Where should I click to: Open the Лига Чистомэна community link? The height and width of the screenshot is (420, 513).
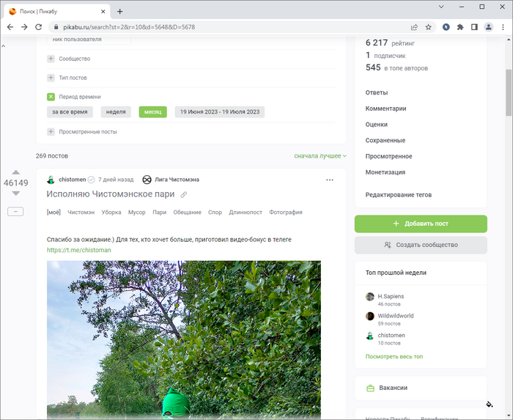point(177,180)
